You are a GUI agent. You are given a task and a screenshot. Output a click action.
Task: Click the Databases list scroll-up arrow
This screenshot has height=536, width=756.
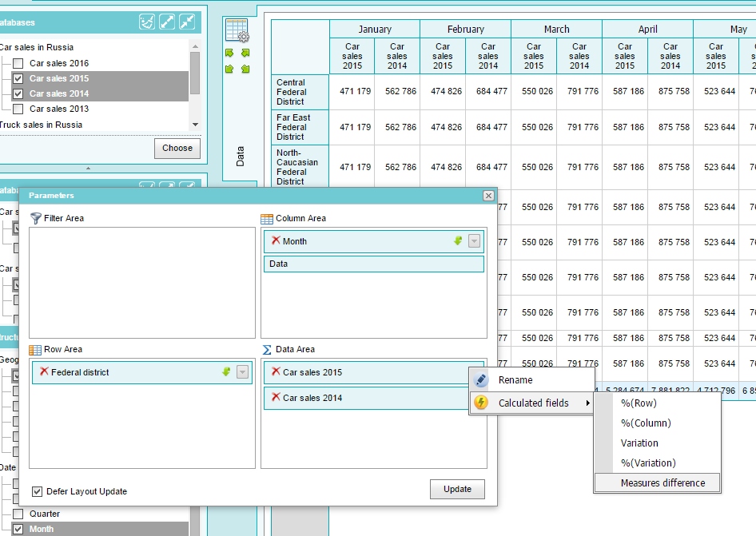click(195, 46)
